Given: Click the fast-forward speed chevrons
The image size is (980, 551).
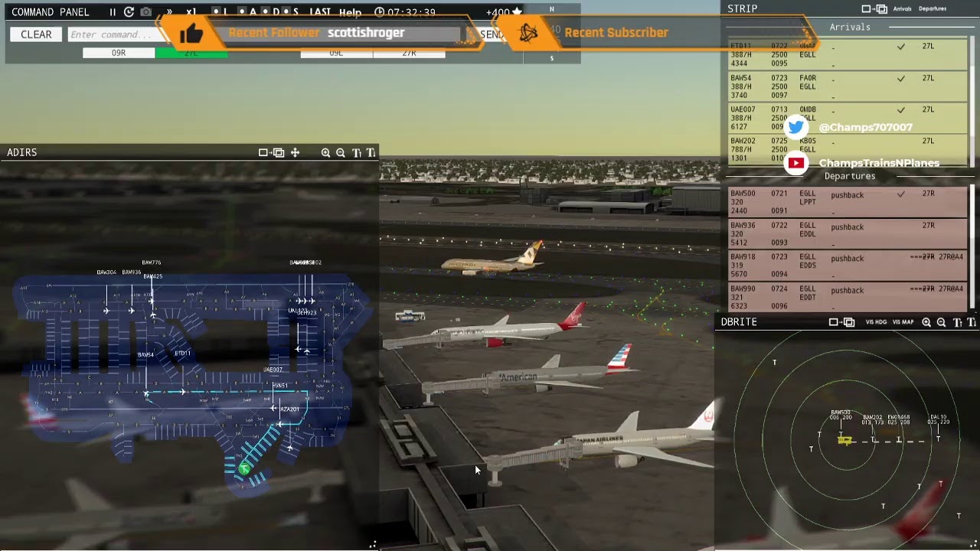Looking at the screenshot, I should coord(169,12).
